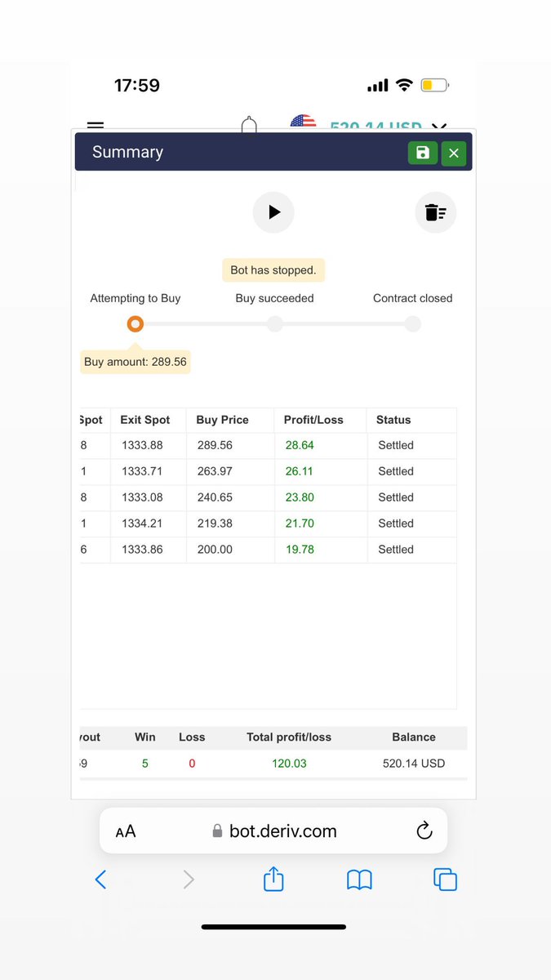The image size is (551, 980).
Task: Click total profit 120.03
Action: click(289, 764)
